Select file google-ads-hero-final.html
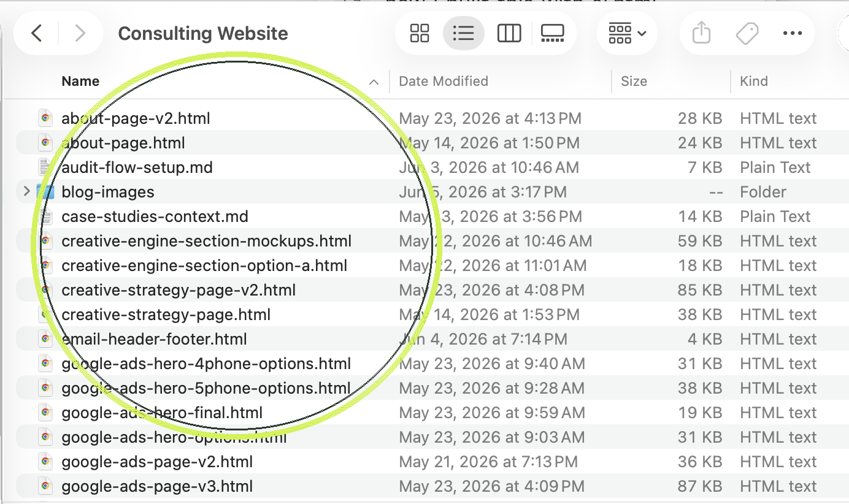849x504 pixels. 162,413
